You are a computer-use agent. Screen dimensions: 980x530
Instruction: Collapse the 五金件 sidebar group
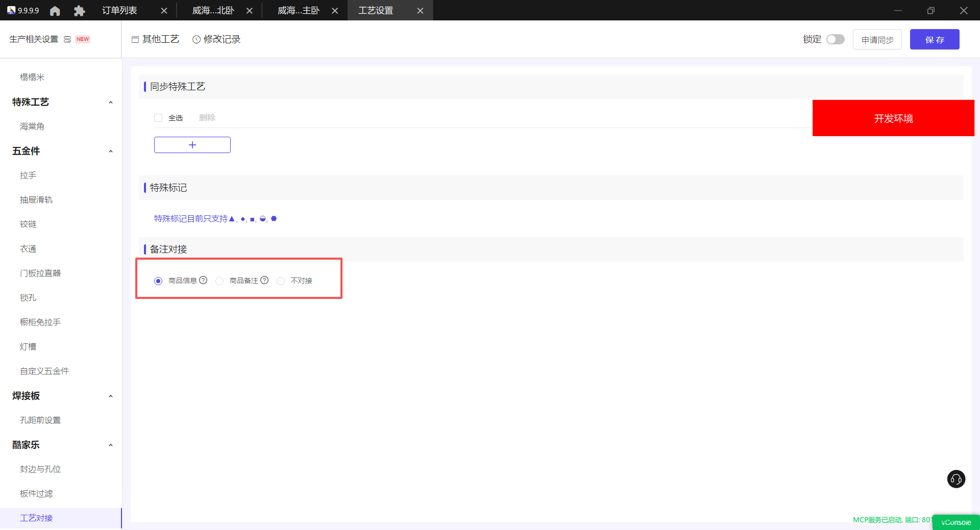click(x=111, y=151)
